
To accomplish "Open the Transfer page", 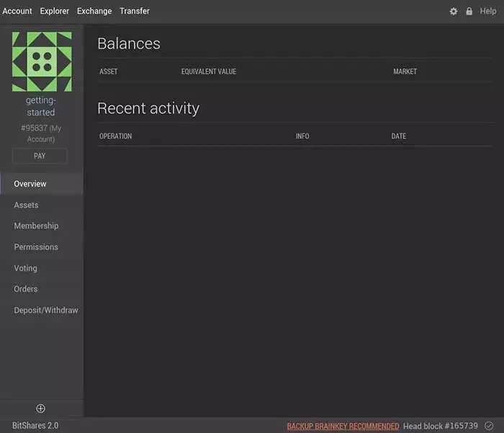I will [135, 11].
